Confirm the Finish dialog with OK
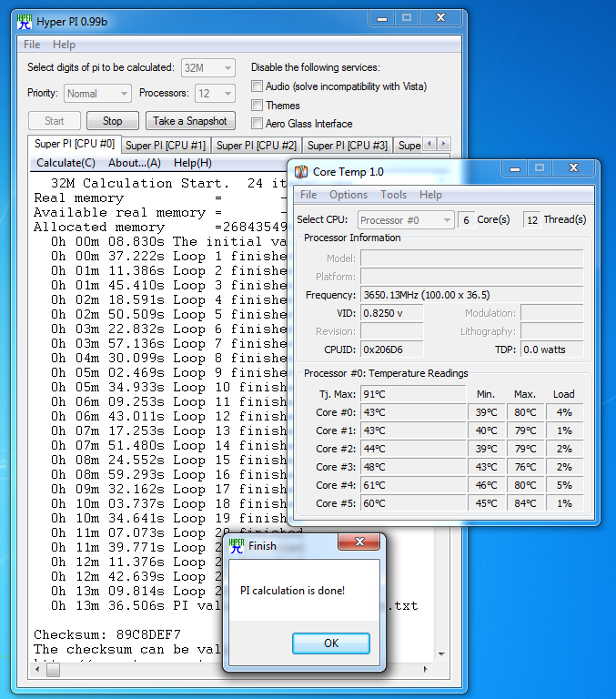616x699 pixels. [331, 643]
